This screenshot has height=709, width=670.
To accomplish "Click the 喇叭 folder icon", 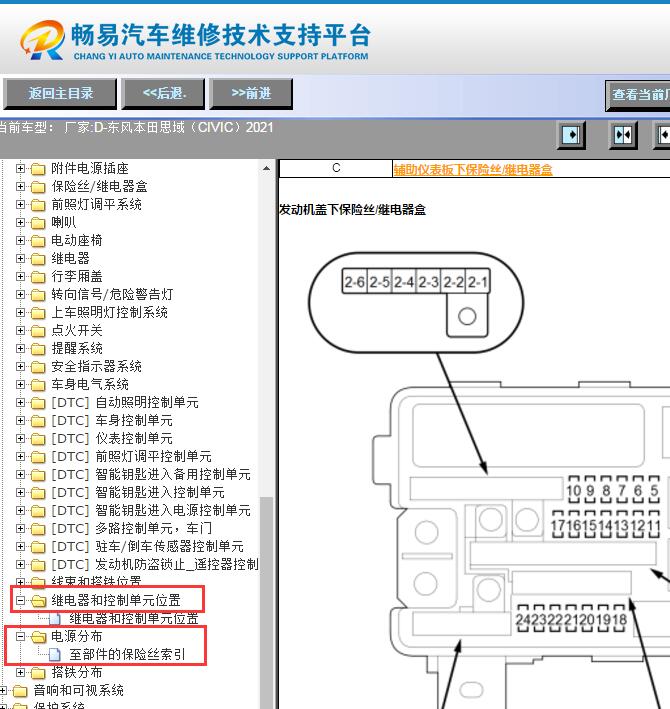I will point(38,223).
